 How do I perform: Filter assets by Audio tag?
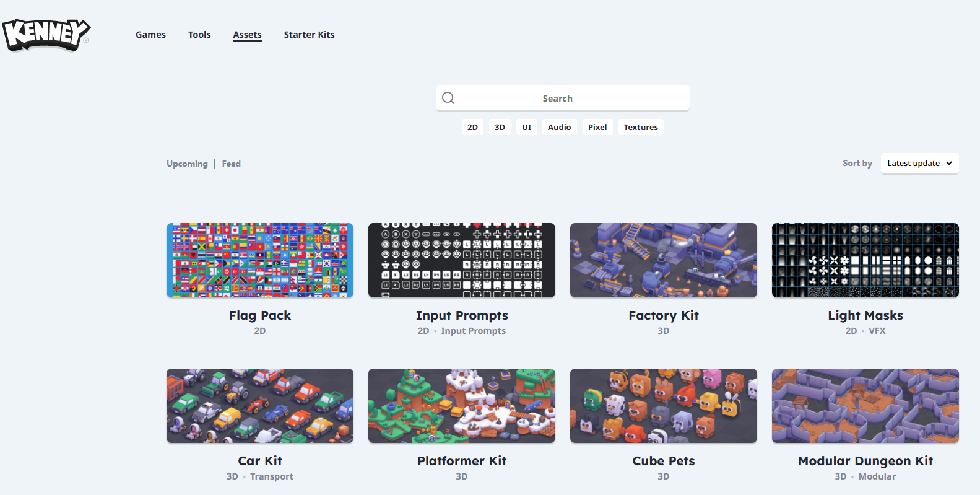click(560, 127)
